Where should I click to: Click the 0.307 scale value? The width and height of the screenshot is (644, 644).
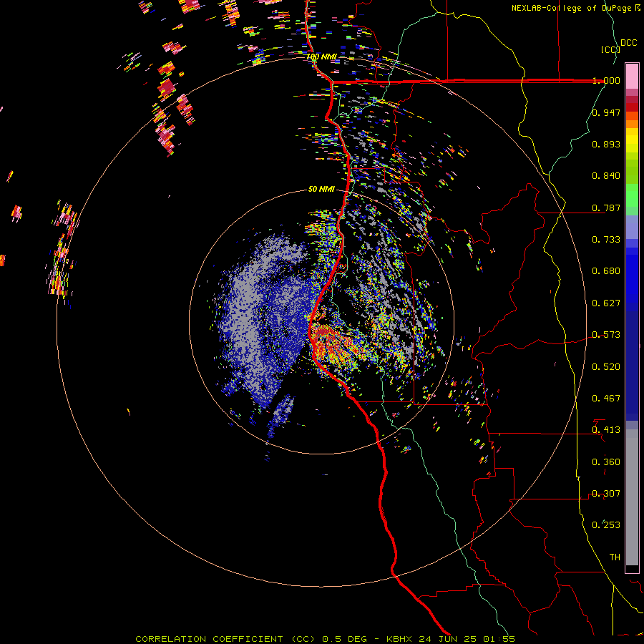point(606,494)
